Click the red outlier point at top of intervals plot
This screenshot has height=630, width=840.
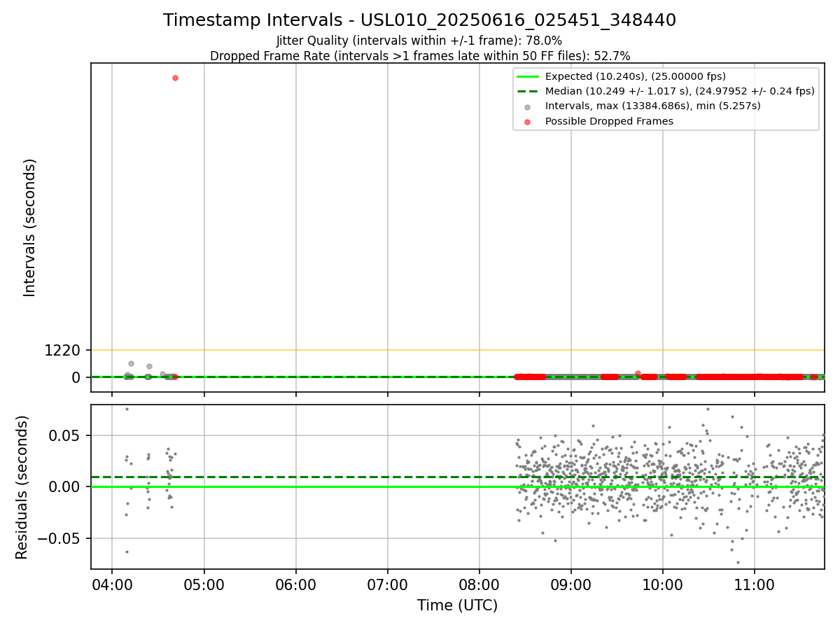175,78
